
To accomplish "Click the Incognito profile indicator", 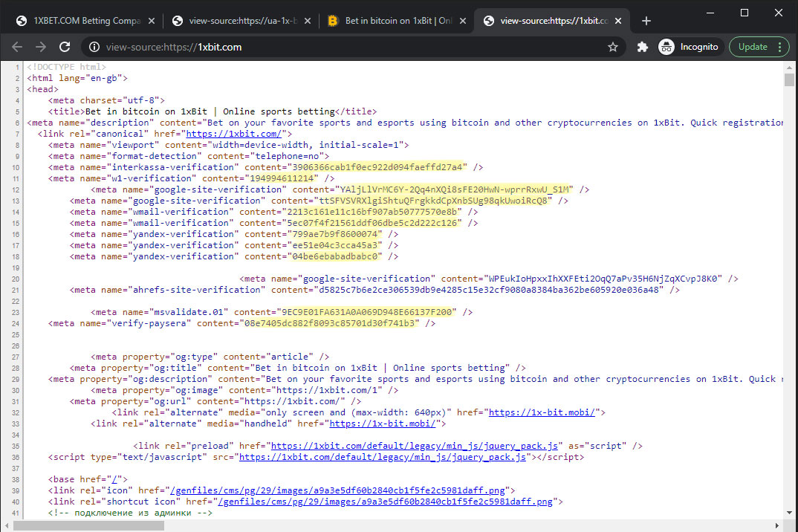I will pos(688,47).
